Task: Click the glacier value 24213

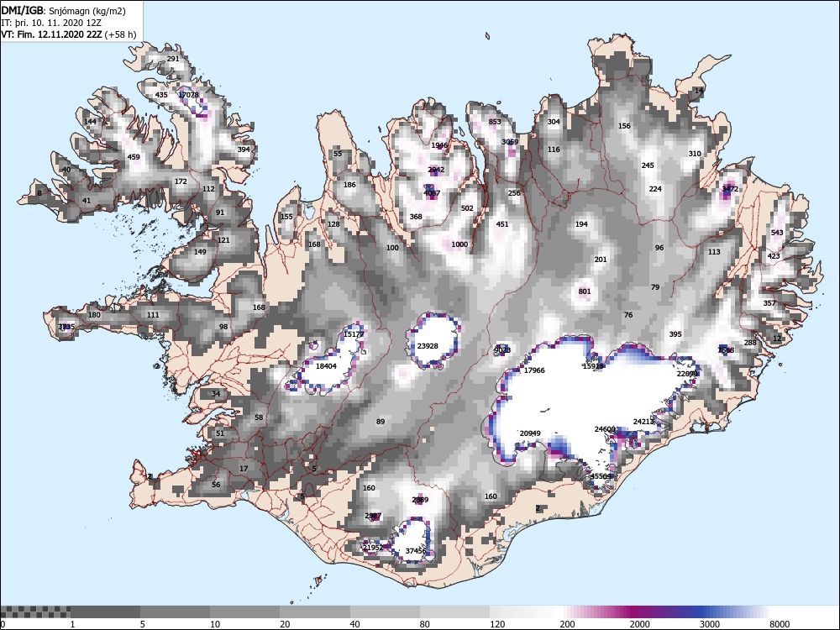Action: (x=643, y=422)
